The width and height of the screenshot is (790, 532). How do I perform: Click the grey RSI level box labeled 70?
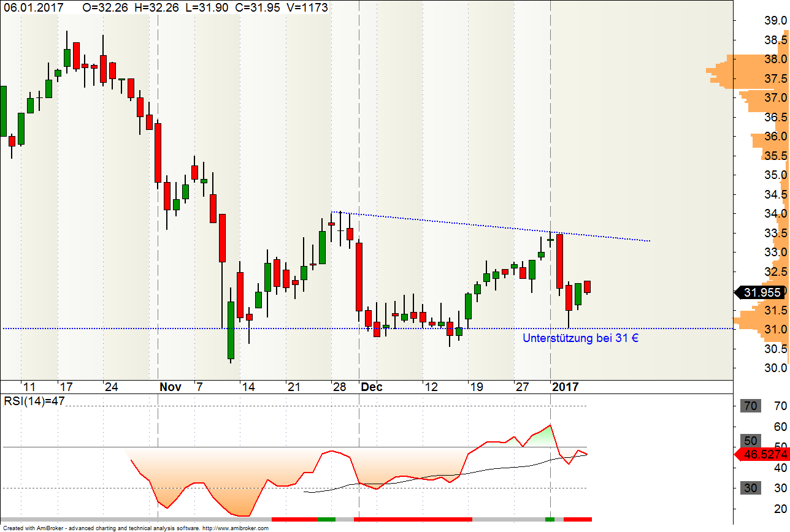[x=750, y=406]
